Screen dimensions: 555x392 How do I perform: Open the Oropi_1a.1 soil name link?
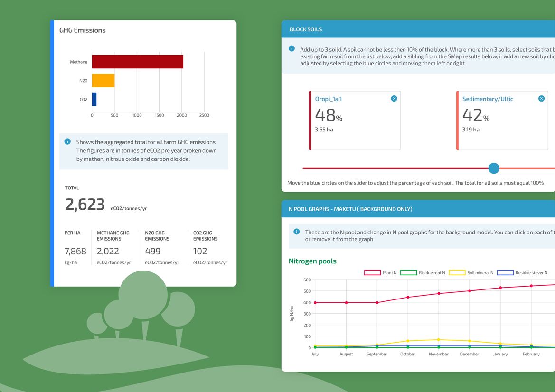tap(329, 99)
